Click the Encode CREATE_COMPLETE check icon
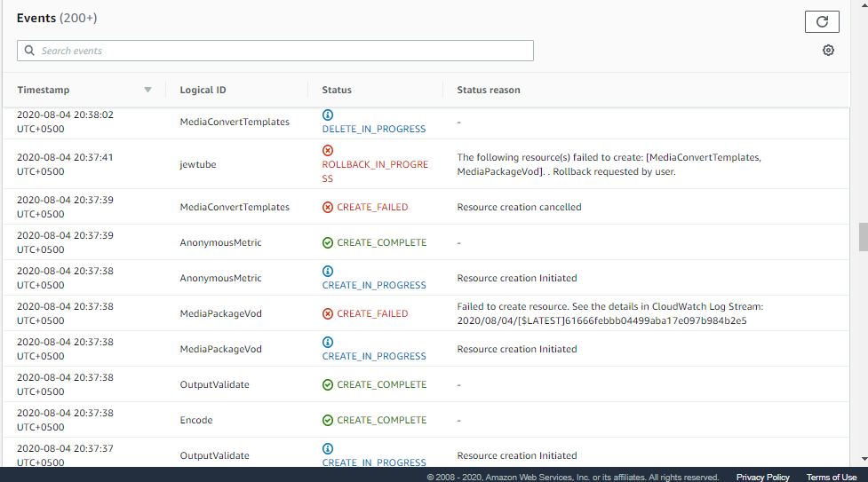 pos(328,420)
